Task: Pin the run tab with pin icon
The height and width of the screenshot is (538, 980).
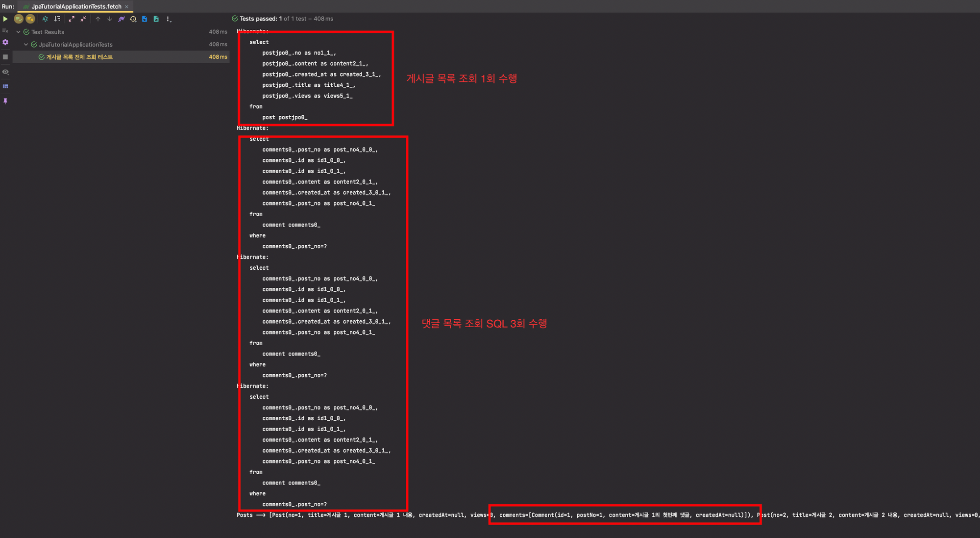Action: (5, 101)
